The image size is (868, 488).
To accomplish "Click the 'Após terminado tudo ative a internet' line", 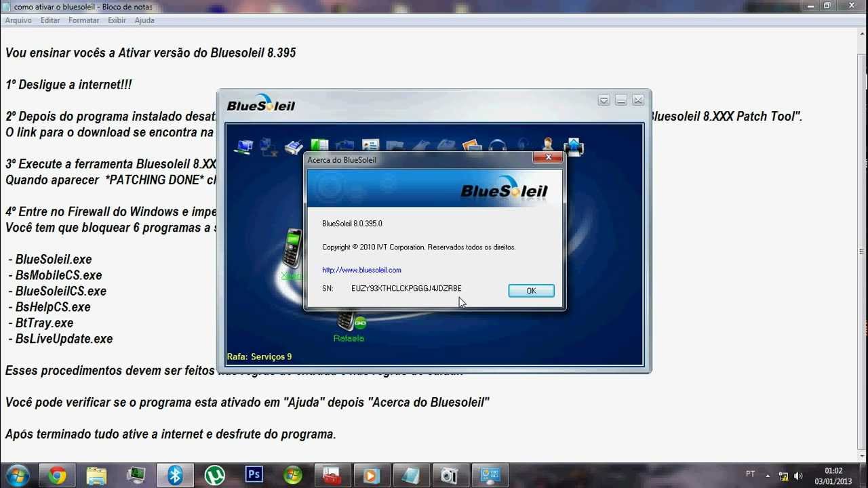I will (170, 434).
